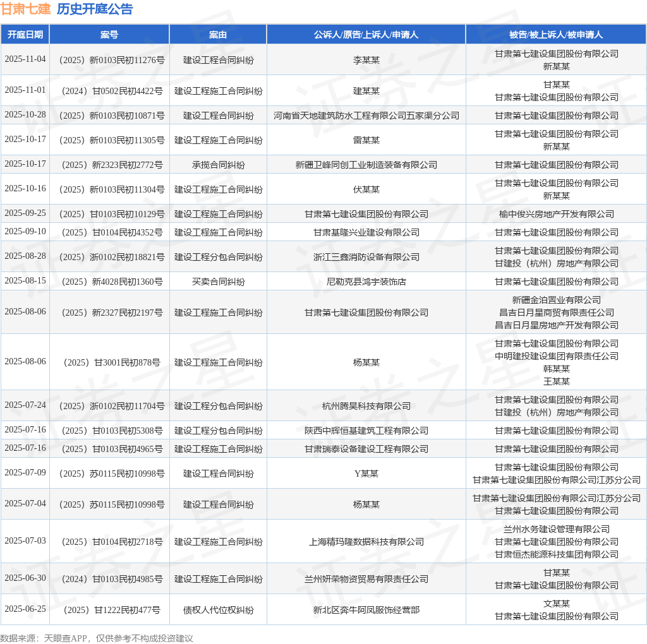Select date cell 2025-09-10

(x=25, y=231)
